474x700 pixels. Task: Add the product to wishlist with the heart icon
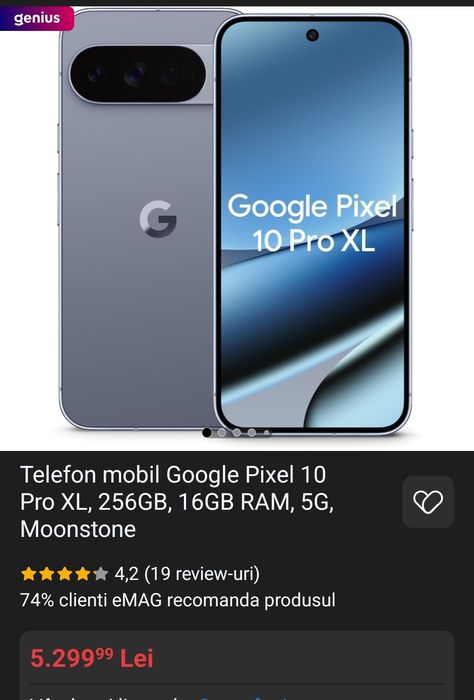(428, 502)
